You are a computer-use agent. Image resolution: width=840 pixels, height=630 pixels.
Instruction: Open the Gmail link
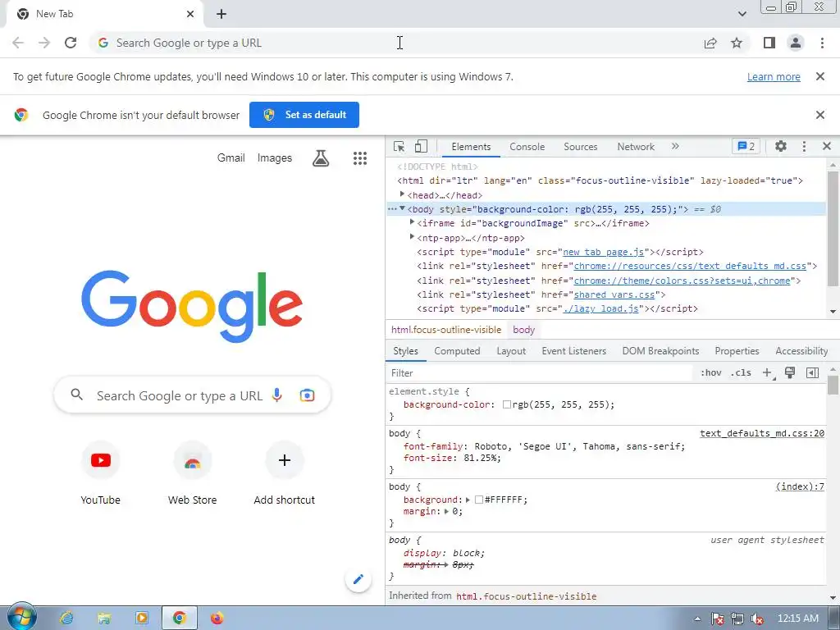(231, 158)
